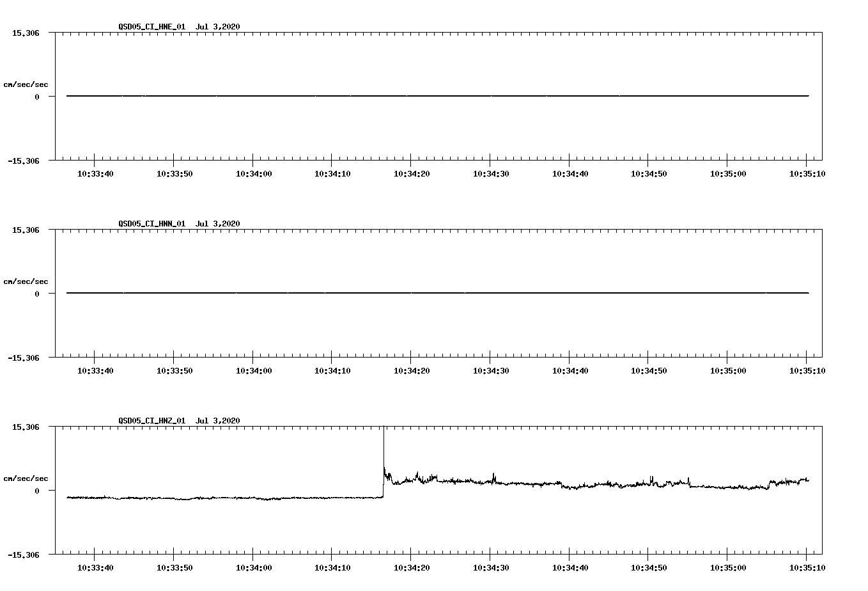The height and width of the screenshot is (591, 868).
Task: Click 10:33:50 time label under HNE plot
Action: [x=174, y=174]
